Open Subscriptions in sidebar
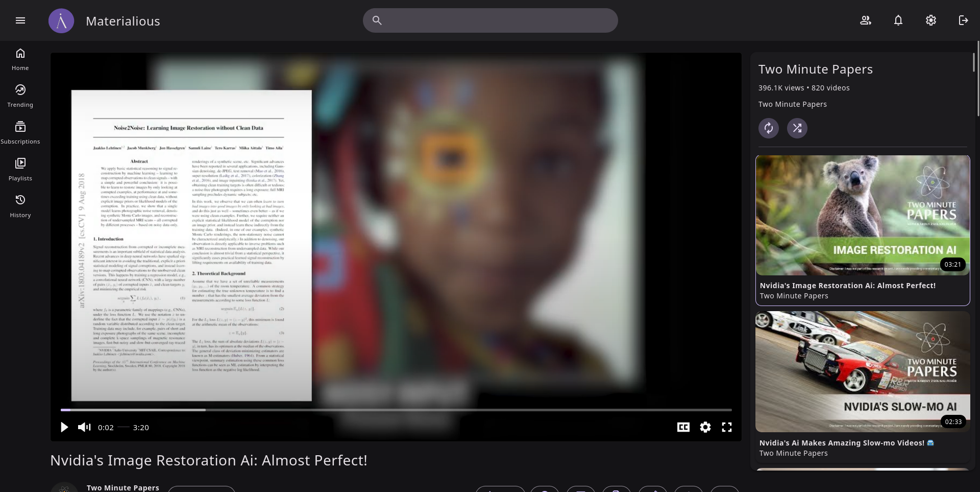980x492 pixels. point(20,133)
